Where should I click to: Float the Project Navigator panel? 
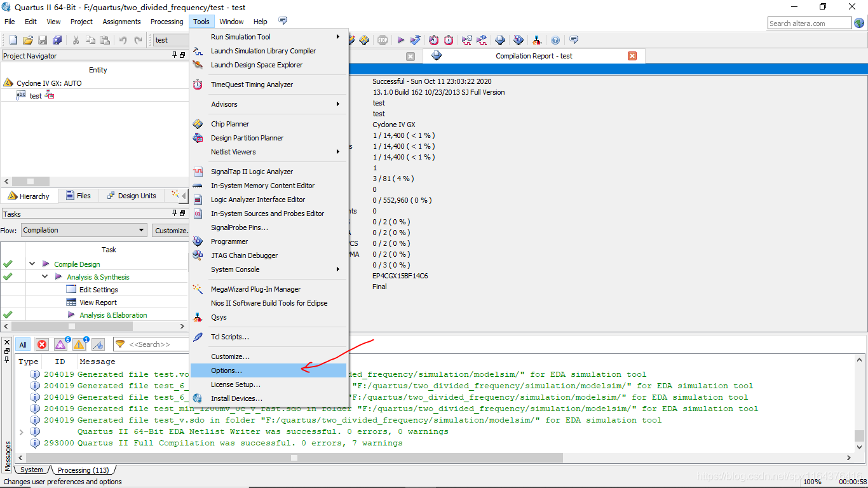[182, 55]
